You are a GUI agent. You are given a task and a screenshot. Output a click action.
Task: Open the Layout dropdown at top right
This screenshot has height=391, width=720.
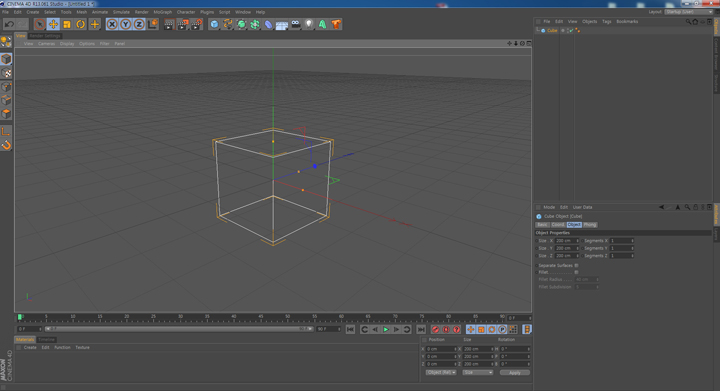pos(689,12)
